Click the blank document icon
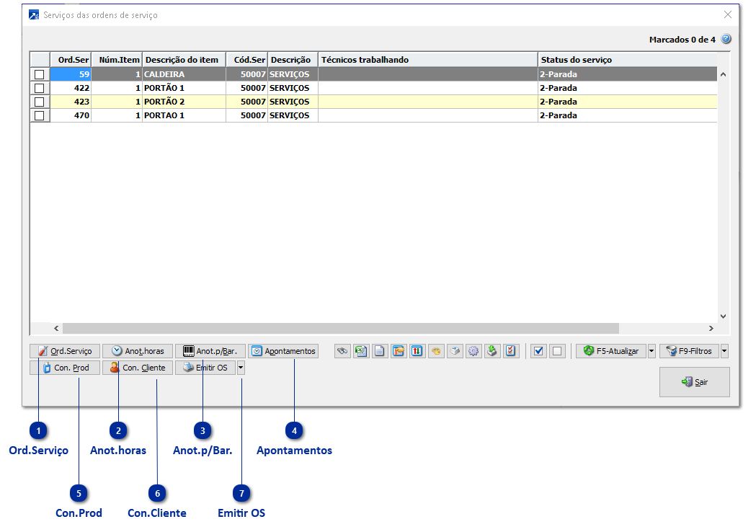 point(380,351)
